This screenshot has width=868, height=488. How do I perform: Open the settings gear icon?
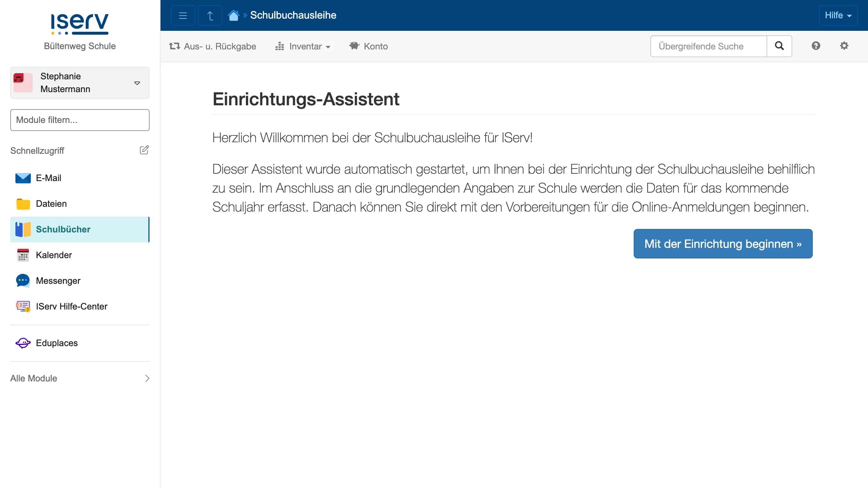click(x=844, y=46)
